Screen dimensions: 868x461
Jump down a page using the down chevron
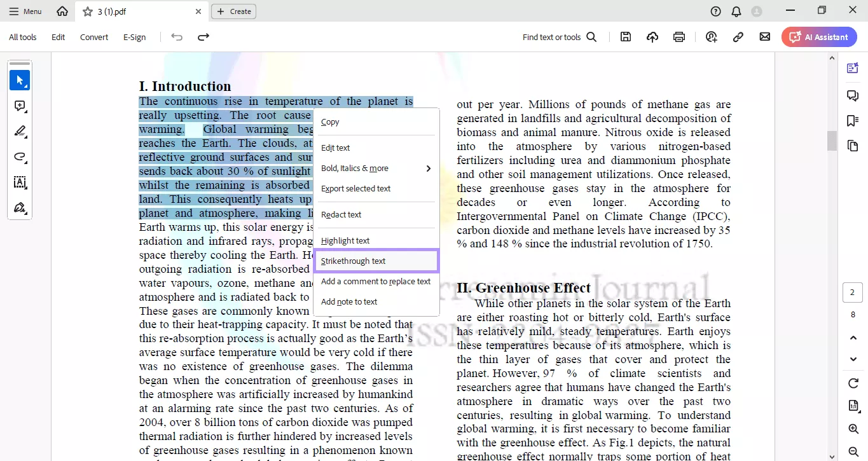click(x=853, y=359)
